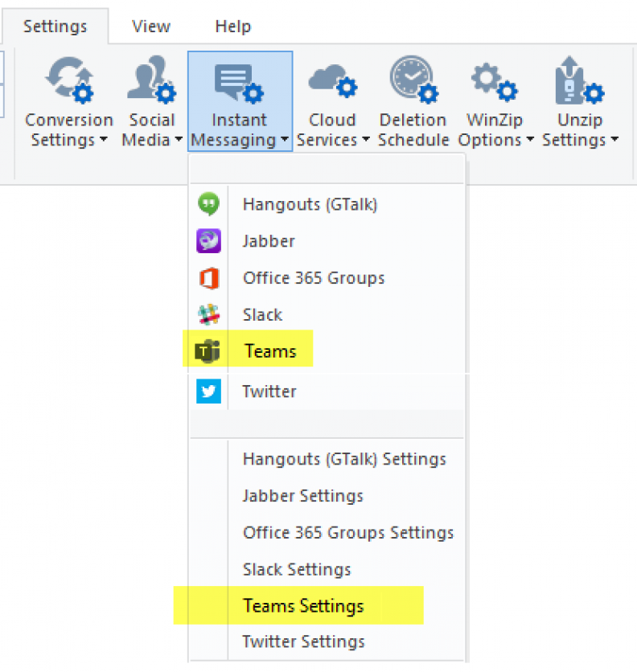Open the View tab
This screenshot has height=672, width=637.
[x=151, y=27]
